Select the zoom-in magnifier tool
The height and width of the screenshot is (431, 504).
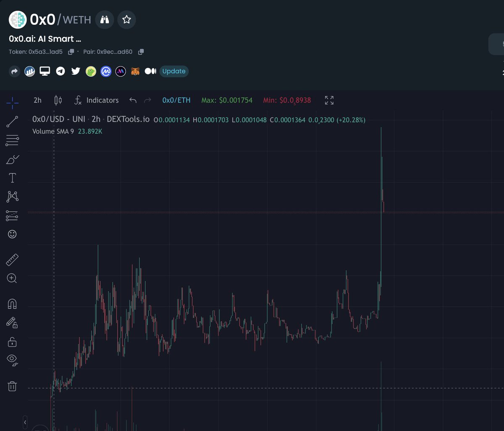(x=12, y=278)
